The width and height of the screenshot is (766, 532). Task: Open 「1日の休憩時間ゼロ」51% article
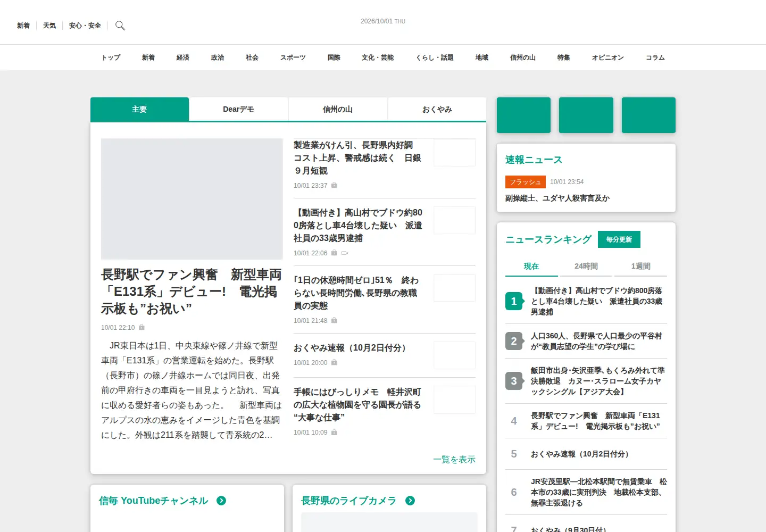356,293
